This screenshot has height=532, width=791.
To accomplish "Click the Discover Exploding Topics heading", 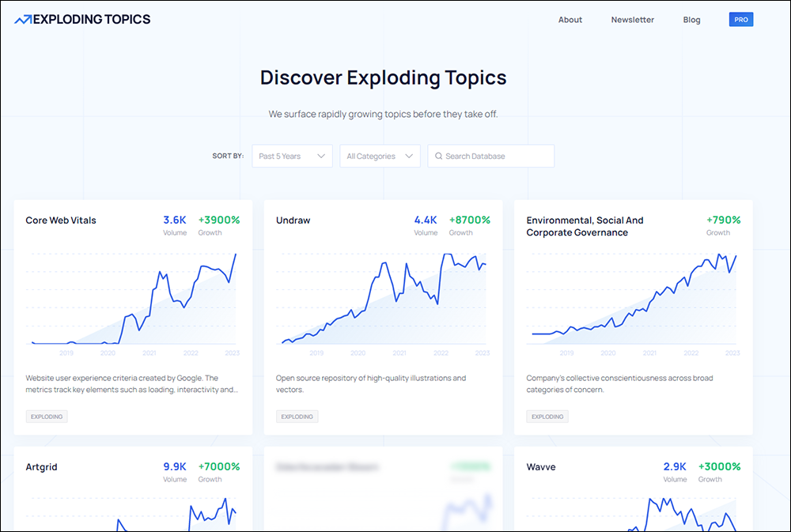I will [x=384, y=77].
